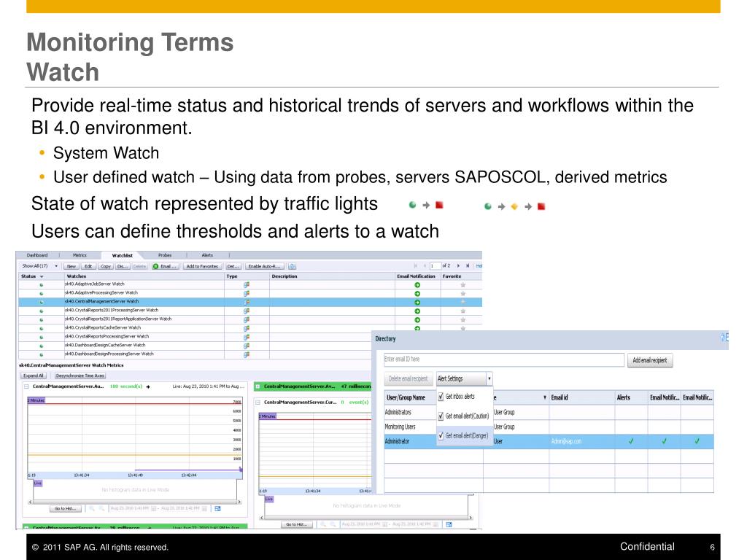Viewport: 747px width, 560px height.
Task: Click the page number field
Action: [435, 265]
